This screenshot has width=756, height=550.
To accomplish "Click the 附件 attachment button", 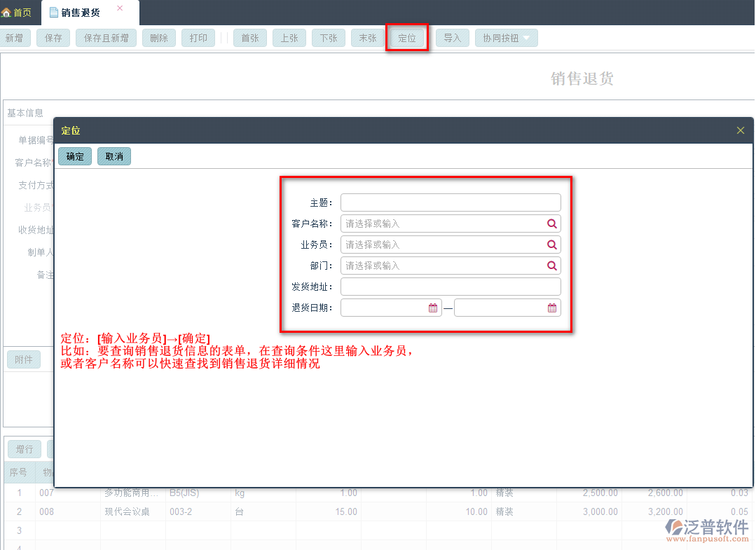I will [x=25, y=359].
